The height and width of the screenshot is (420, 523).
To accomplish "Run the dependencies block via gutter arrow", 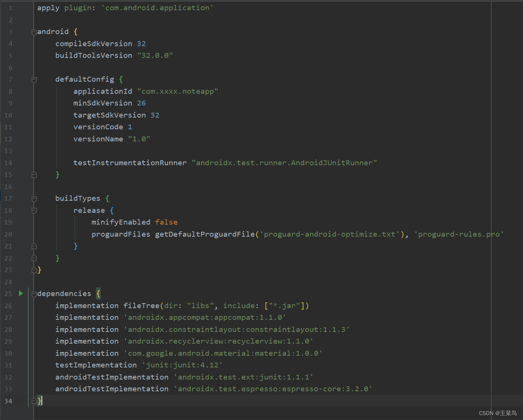I will 21,293.
